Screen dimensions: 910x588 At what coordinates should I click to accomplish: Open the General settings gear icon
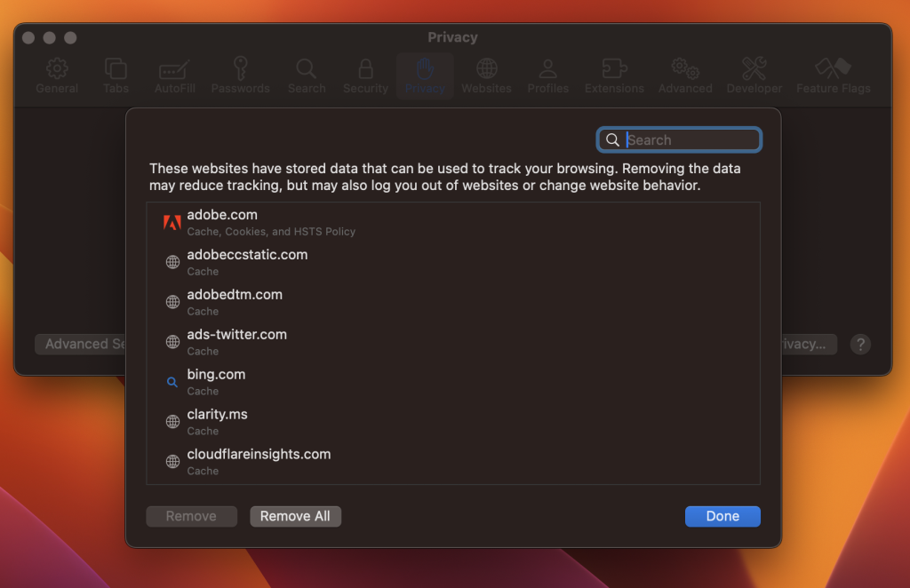[57, 69]
